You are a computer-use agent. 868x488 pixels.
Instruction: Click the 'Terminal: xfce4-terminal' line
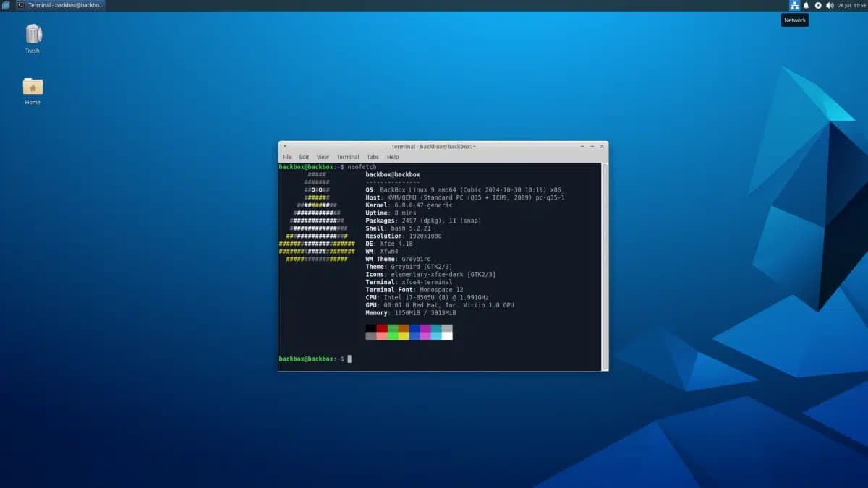tap(409, 282)
